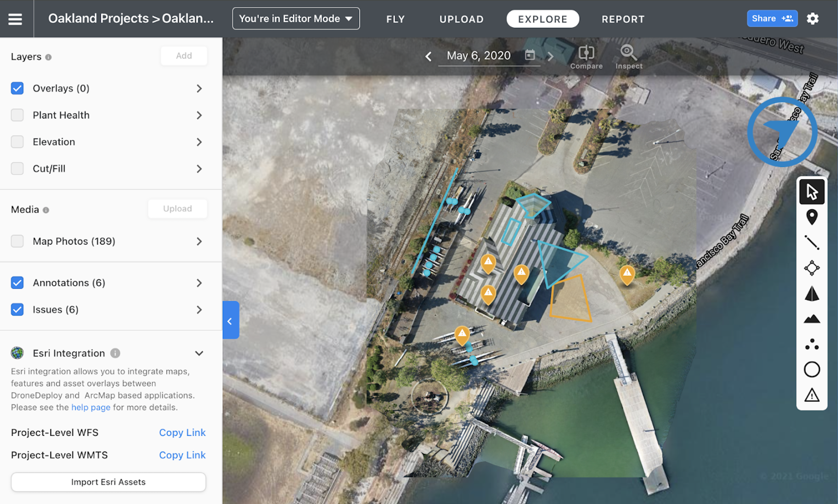Collapse the sidebar with blue arrow tab

[231, 320]
